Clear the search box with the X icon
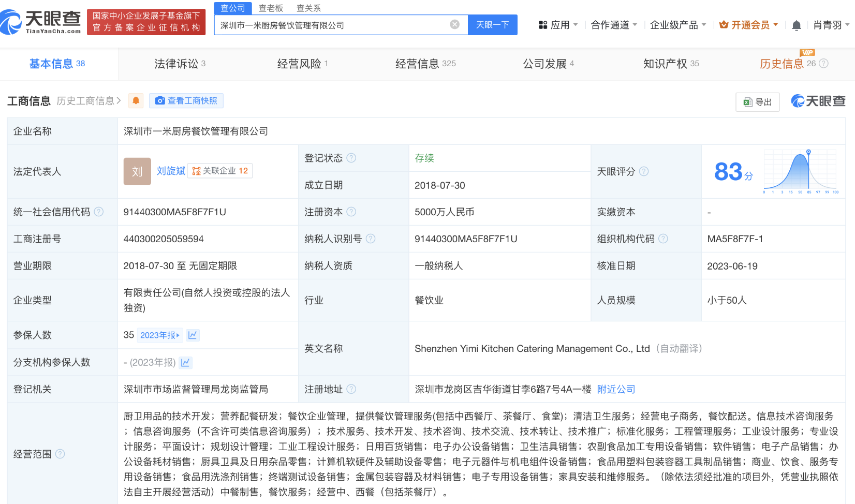This screenshot has height=504, width=855. (x=454, y=24)
